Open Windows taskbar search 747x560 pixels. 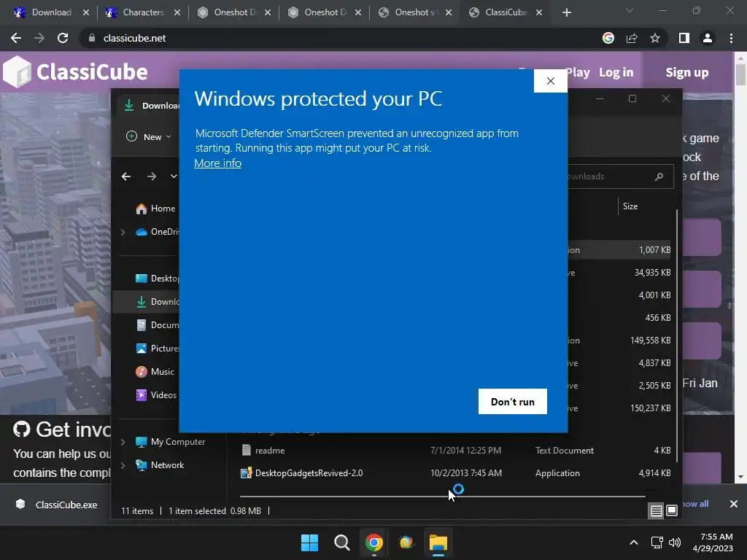[x=341, y=542]
